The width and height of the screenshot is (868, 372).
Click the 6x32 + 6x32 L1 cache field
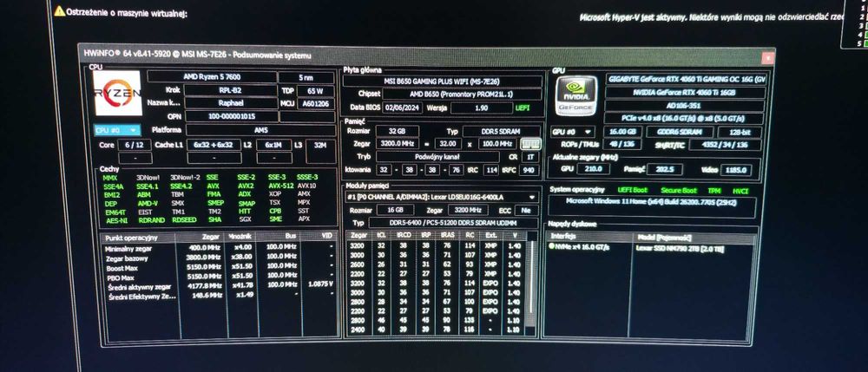pos(214,145)
